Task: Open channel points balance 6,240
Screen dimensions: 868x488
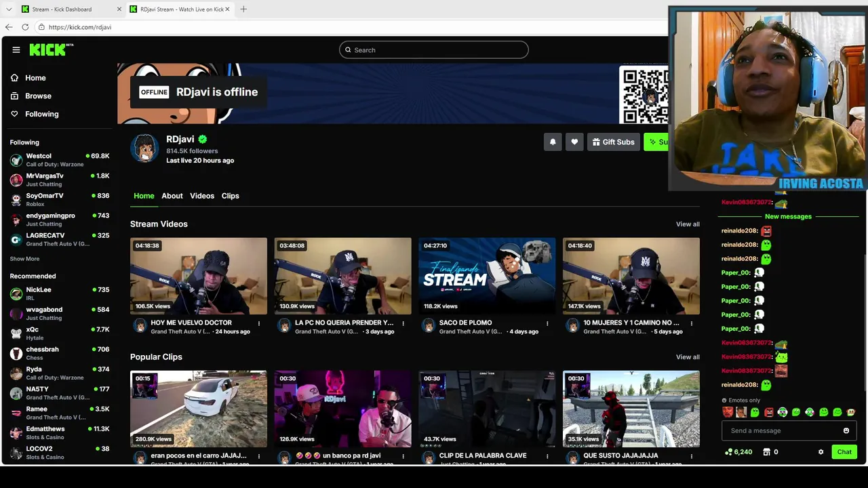Action: pyautogui.click(x=738, y=452)
